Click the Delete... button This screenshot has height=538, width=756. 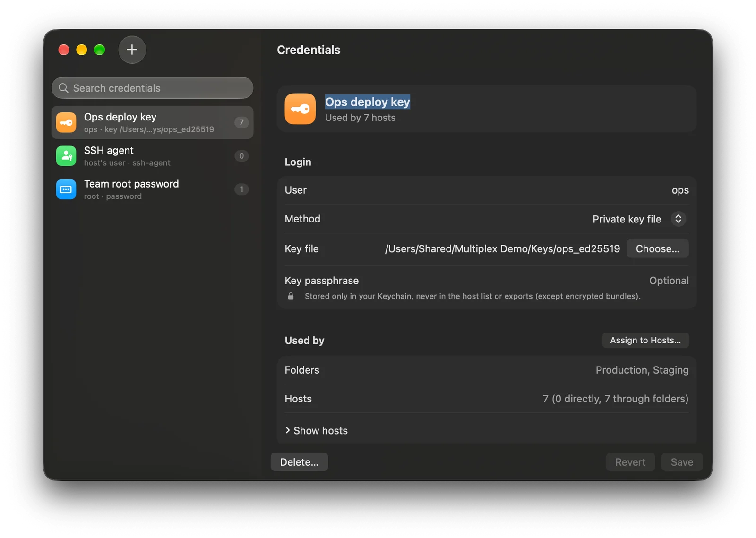(299, 462)
